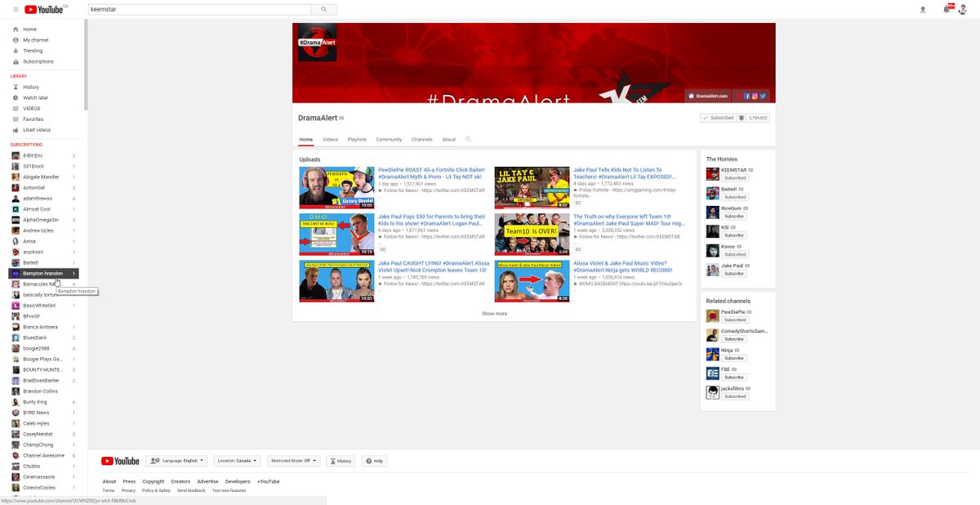Open the Location: Canada dropdown
The height and width of the screenshot is (505, 980).
click(237, 461)
